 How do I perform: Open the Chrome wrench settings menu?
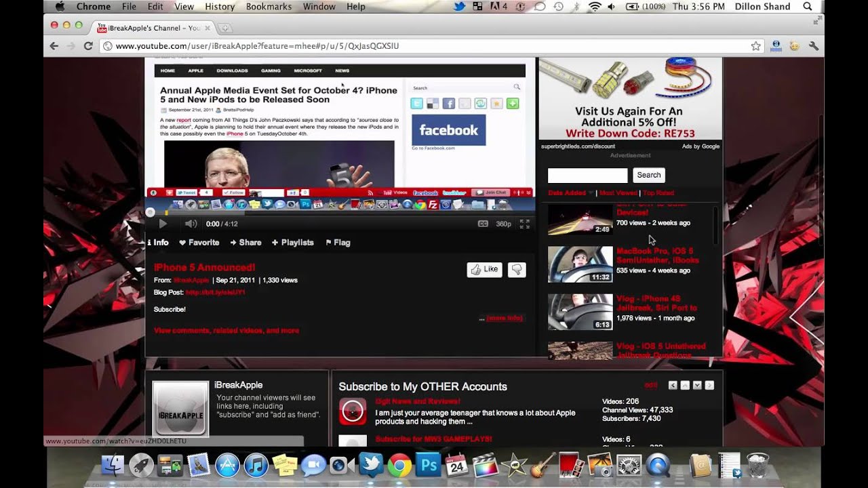coord(814,46)
